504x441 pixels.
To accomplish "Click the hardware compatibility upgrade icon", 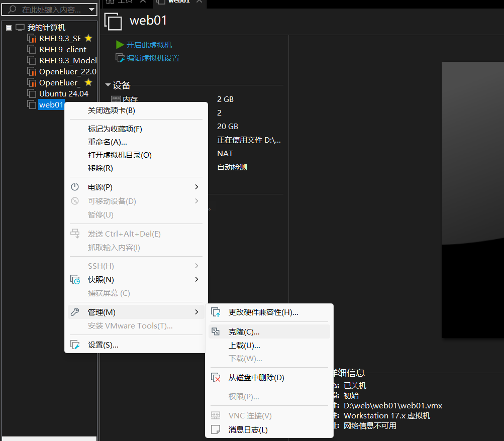I will (216, 312).
